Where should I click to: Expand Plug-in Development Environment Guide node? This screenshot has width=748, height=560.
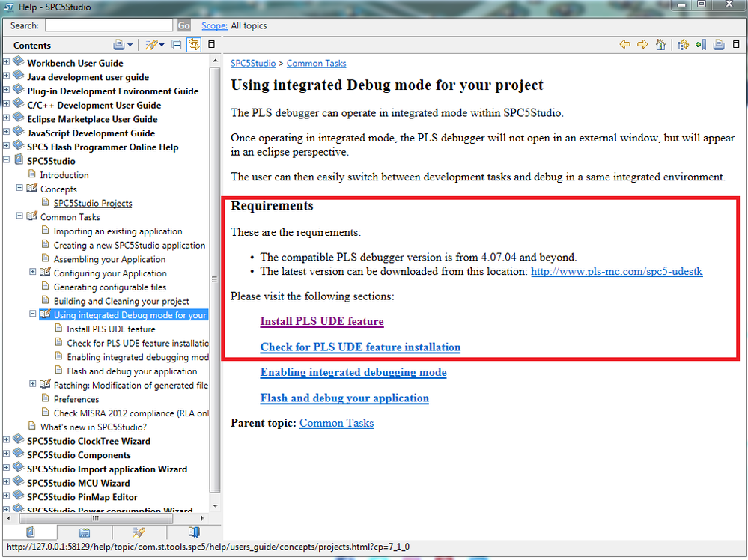point(6,89)
